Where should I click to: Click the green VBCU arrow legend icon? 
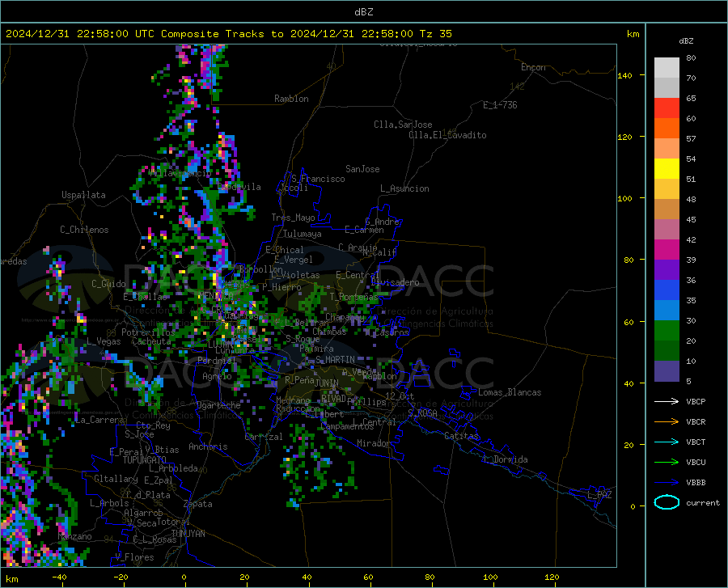coord(667,463)
